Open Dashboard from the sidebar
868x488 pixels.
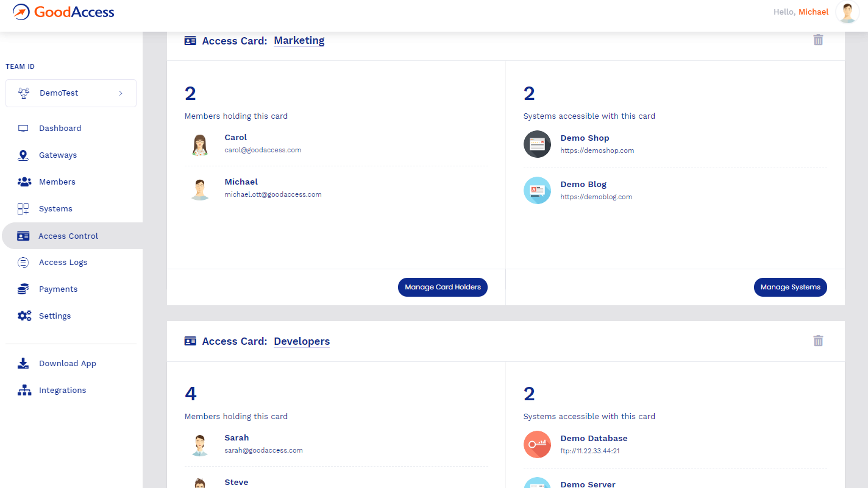pyautogui.click(x=60, y=129)
